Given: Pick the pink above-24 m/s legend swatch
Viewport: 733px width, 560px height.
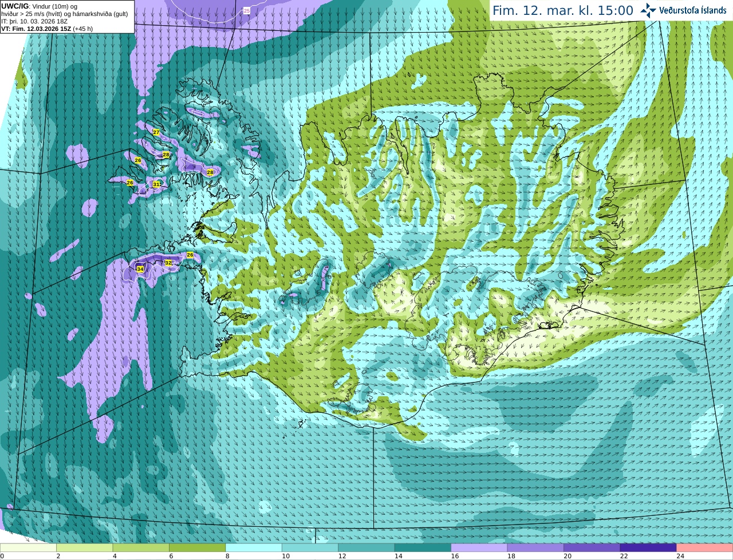Looking at the screenshot, I should click(x=705, y=547).
